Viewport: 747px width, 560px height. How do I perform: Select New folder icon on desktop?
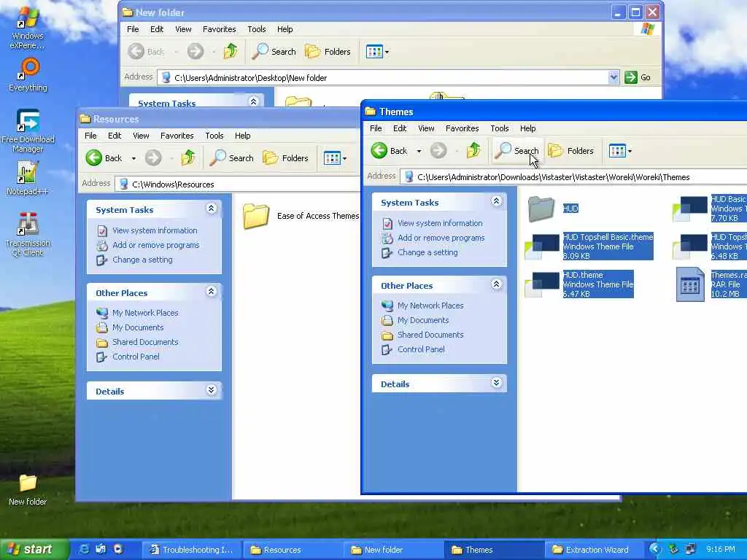[28, 490]
